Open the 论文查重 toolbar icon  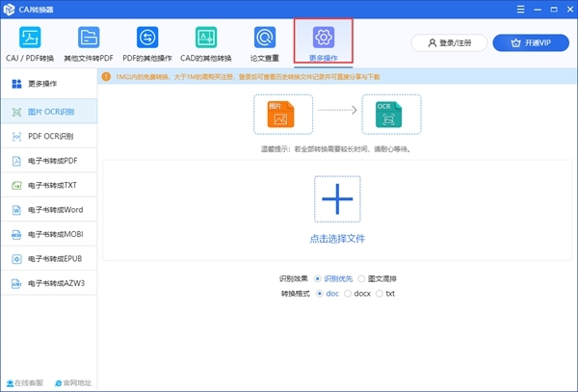[265, 38]
